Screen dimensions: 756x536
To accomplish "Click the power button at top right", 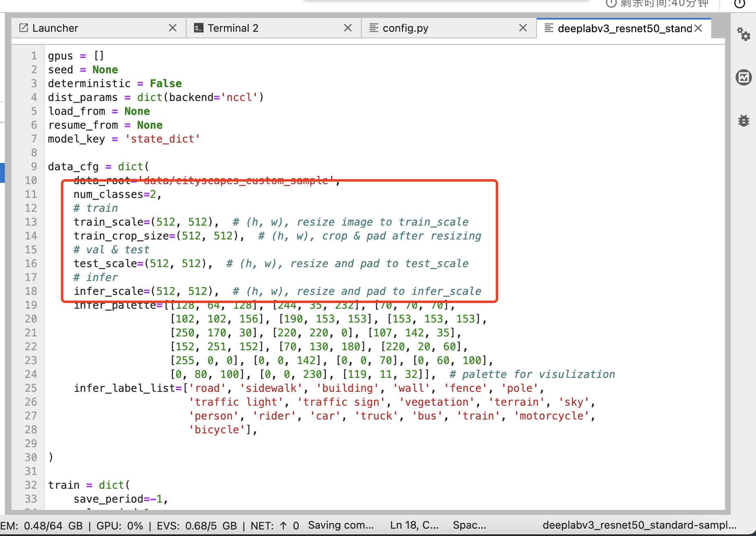I will 740,3.
